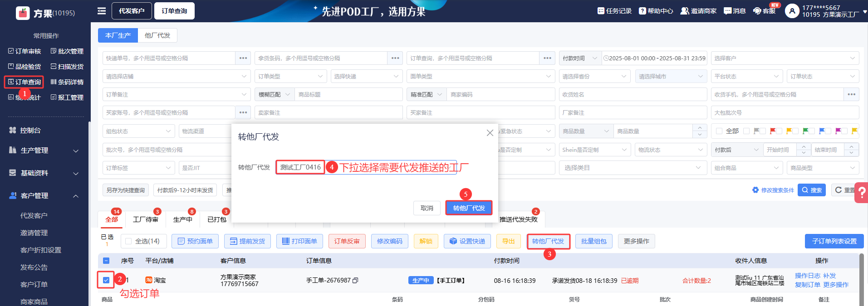Open 帮助中心 help center
The width and height of the screenshot is (868, 306).
pos(656,11)
